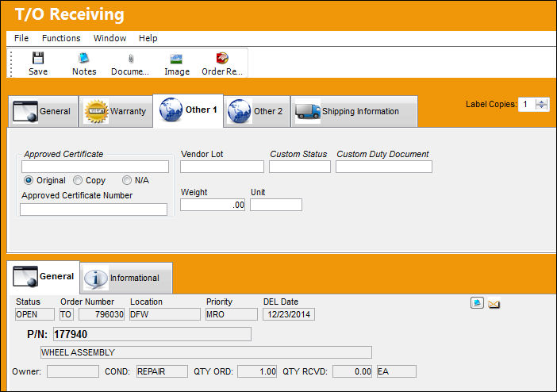The height and width of the screenshot is (392, 557).
Task: Select the Original radio button
Action: (x=29, y=180)
